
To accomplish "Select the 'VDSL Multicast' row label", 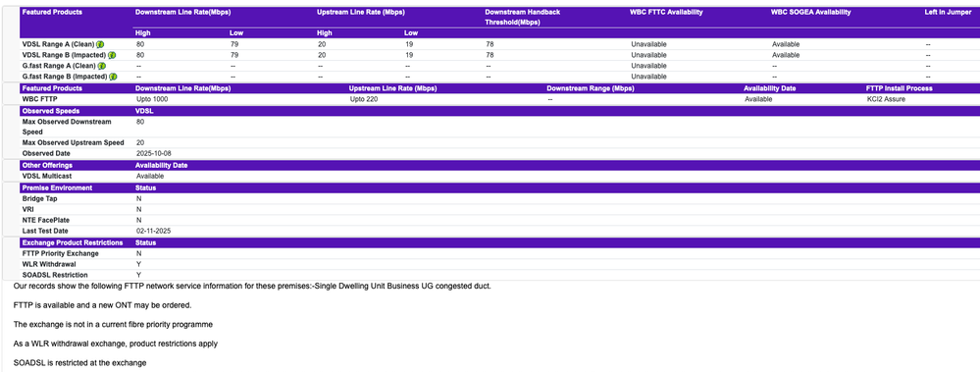I will click(47, 177).
